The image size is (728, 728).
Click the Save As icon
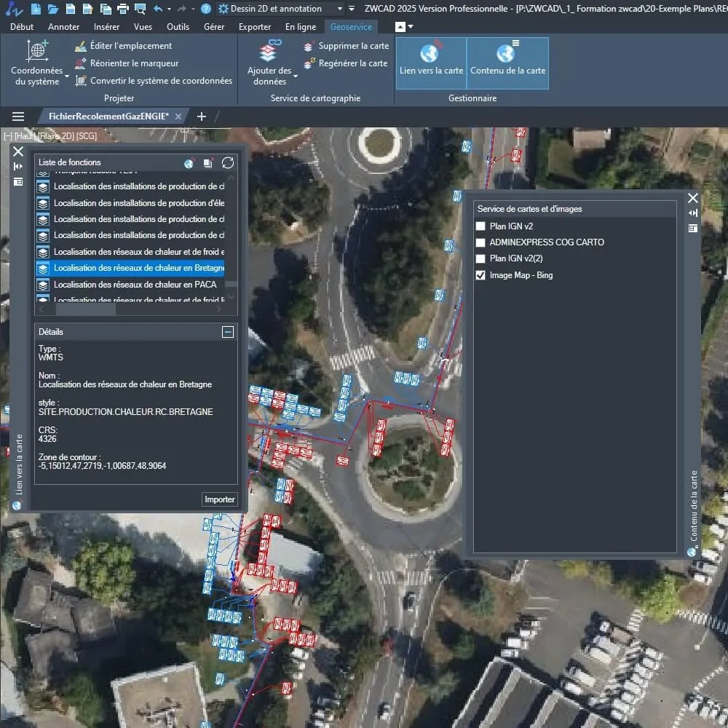coord(87,8)
